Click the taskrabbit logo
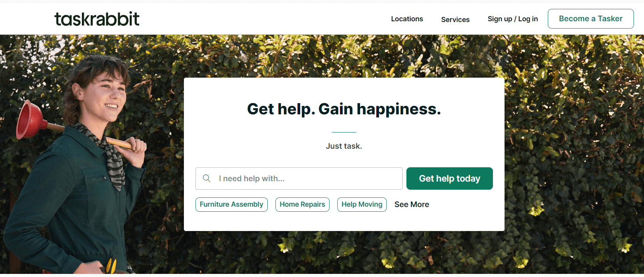Screen dimensions: 644x277 coord(97,19)
